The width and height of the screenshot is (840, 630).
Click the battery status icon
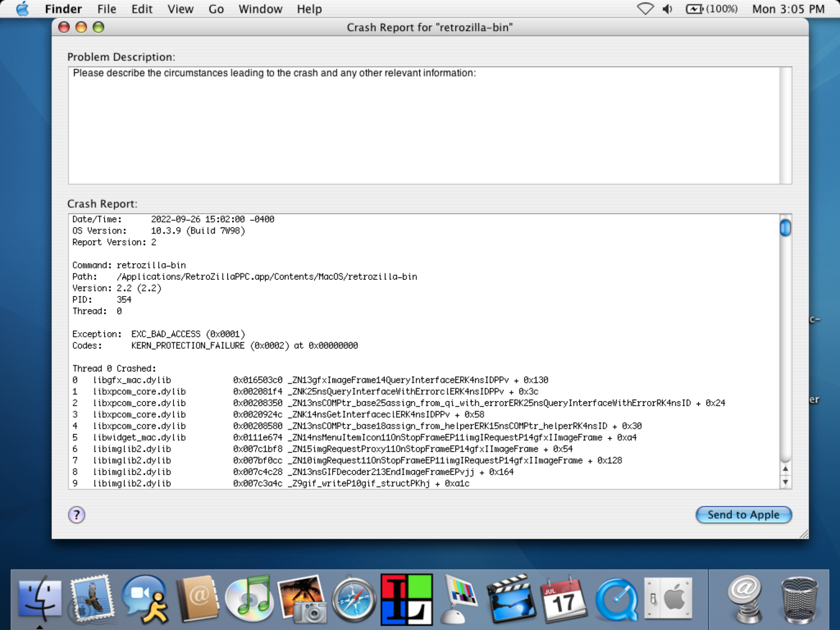711,9
